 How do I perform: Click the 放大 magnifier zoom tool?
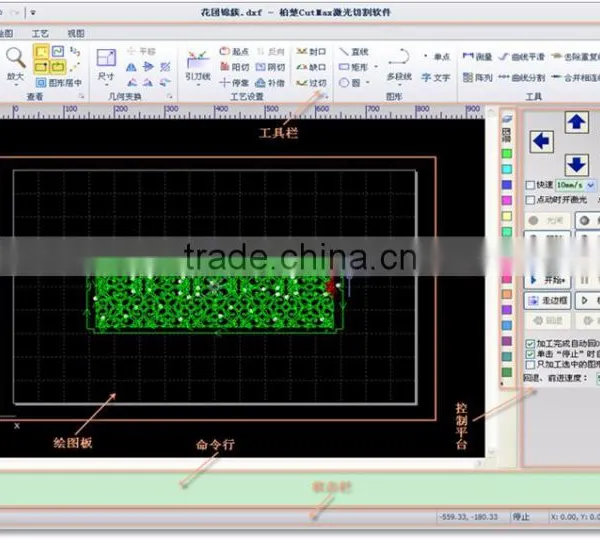[x=15, y=63]
